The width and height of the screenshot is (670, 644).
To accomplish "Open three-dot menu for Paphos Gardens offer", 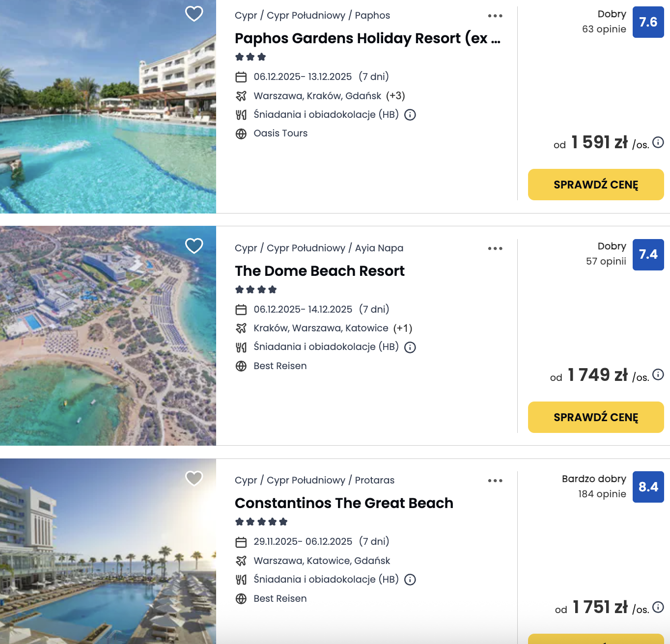I will coord(495,16).
